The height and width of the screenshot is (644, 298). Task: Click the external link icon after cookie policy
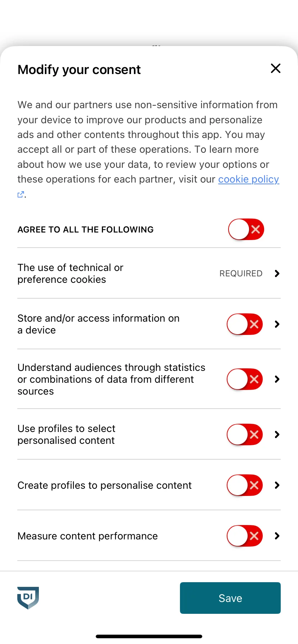pos(21,194)
